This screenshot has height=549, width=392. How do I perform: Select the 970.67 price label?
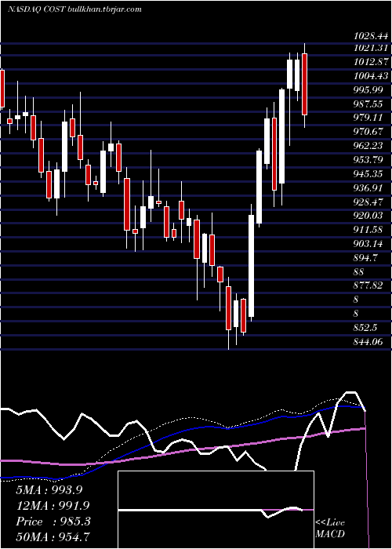(368, 132)
